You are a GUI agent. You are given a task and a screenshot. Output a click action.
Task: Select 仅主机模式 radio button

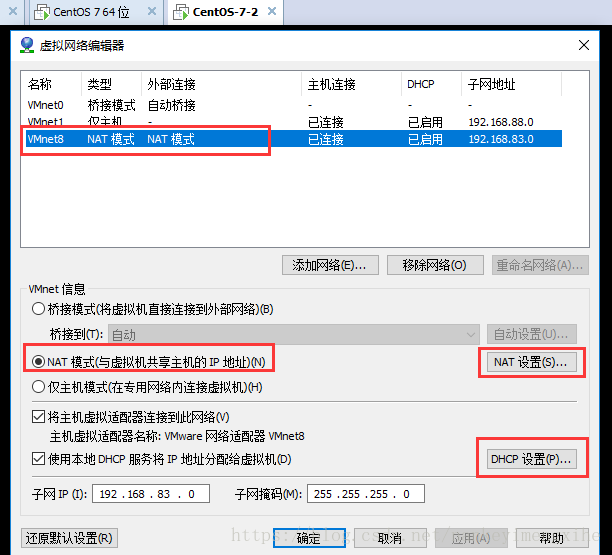coord(38,387)
